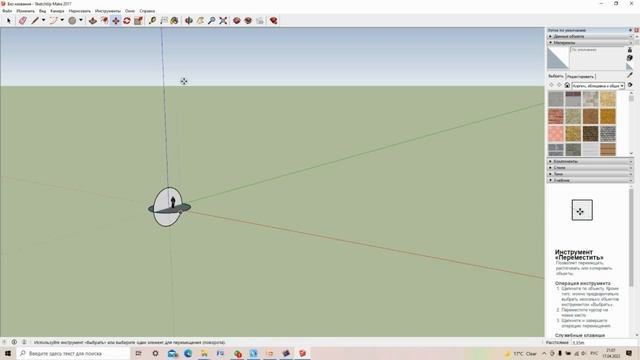Open Line tool dropdown arrow
This screenshot has height=360, width=640.
43,20
